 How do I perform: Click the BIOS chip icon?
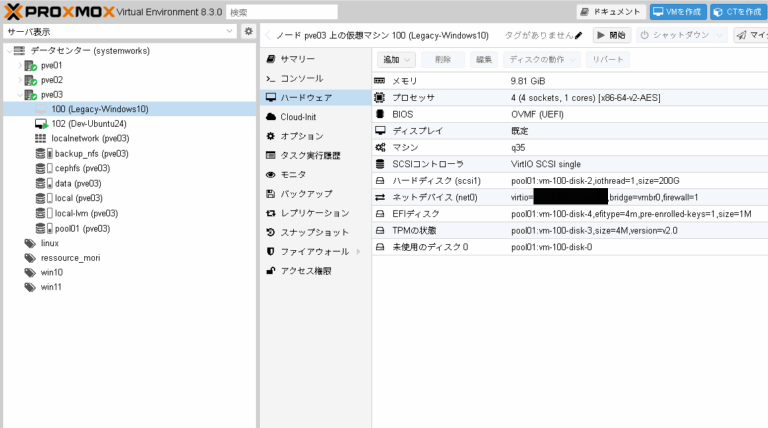pos(380,114)
